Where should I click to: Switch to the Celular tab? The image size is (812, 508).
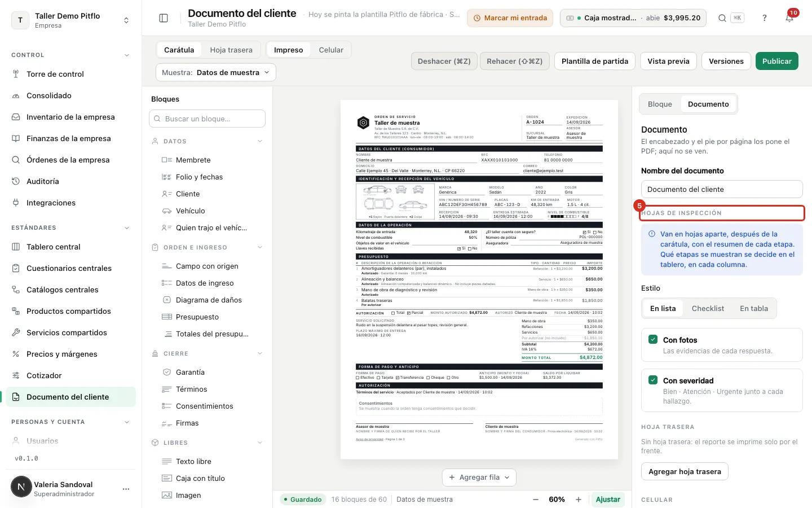coord(331,50)
